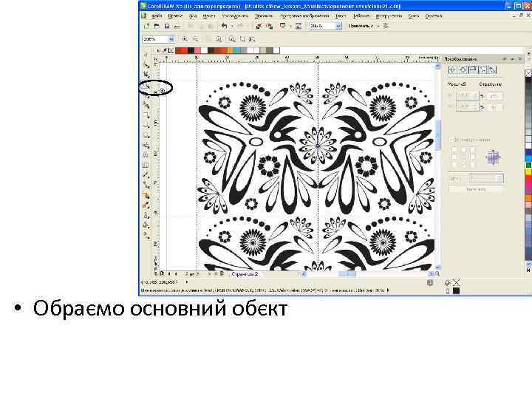Check the middle-right anchor point box
The image size is (532, 399).
click(x=473, y=157)
